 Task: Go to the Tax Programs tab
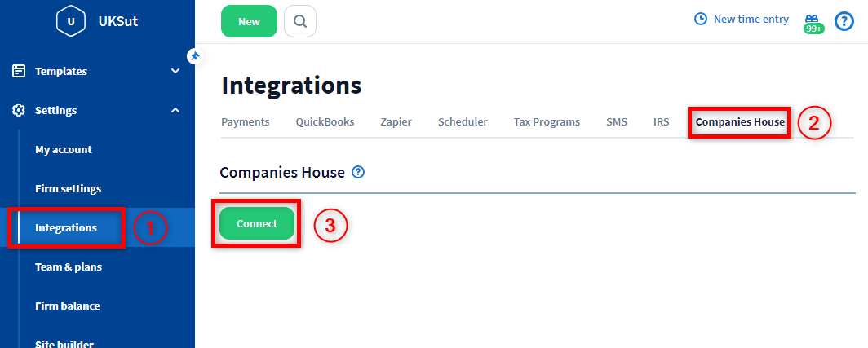[547, 122]
